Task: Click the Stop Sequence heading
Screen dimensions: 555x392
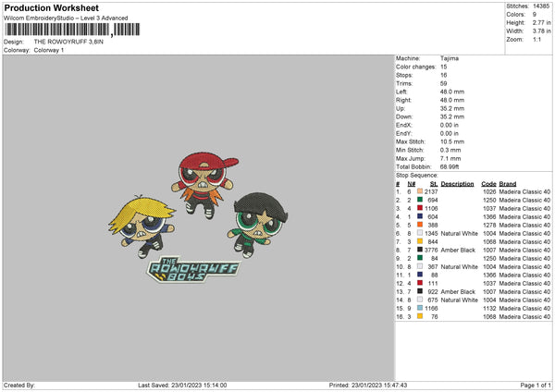Action: 417,176
